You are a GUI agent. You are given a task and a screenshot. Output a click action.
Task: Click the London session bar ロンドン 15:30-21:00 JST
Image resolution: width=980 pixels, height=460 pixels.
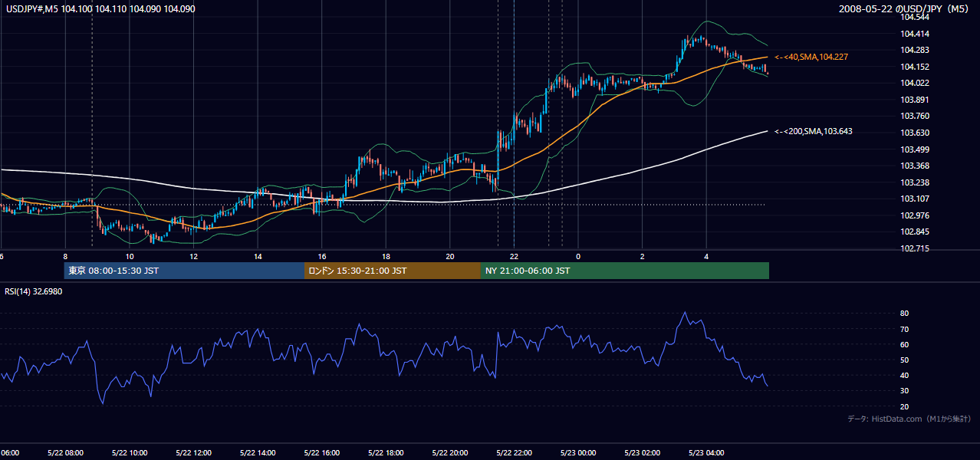tap(393, 271)
